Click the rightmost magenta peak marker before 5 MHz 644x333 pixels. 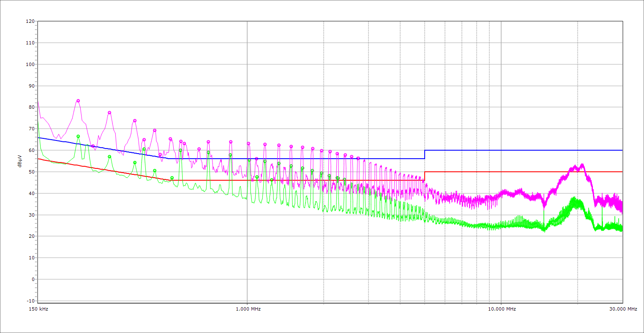pyautogui.click(x=358, y=158)
